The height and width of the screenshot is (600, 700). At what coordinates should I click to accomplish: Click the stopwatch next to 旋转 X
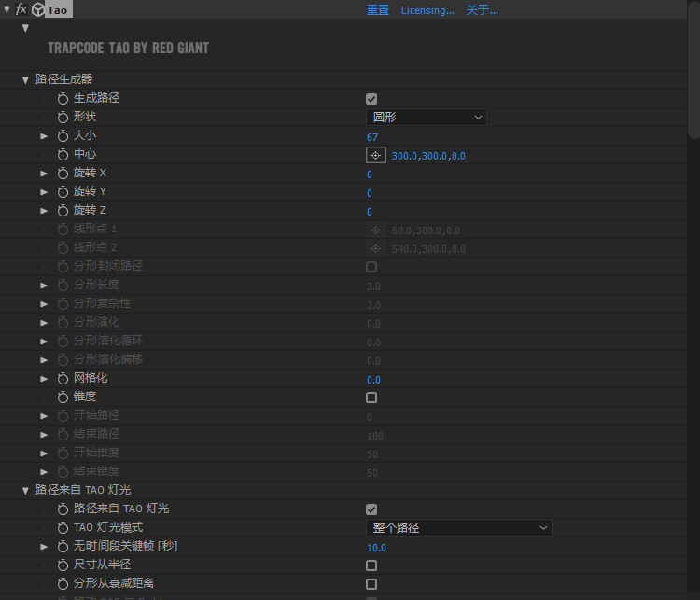[63, 174]
